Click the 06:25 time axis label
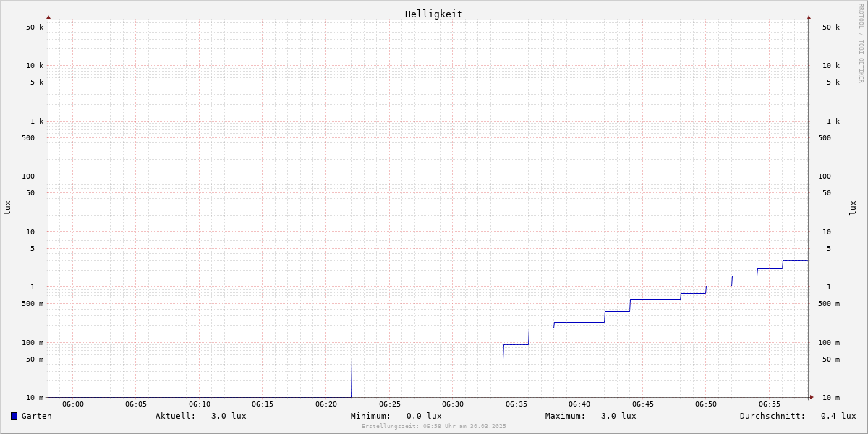 pos(390,404)
